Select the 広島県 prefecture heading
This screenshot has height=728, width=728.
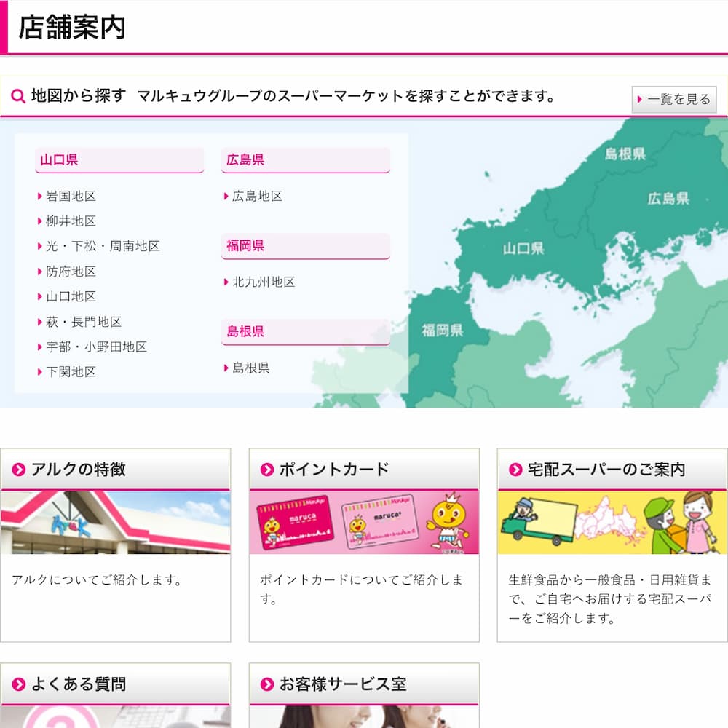tap(306, 159)
